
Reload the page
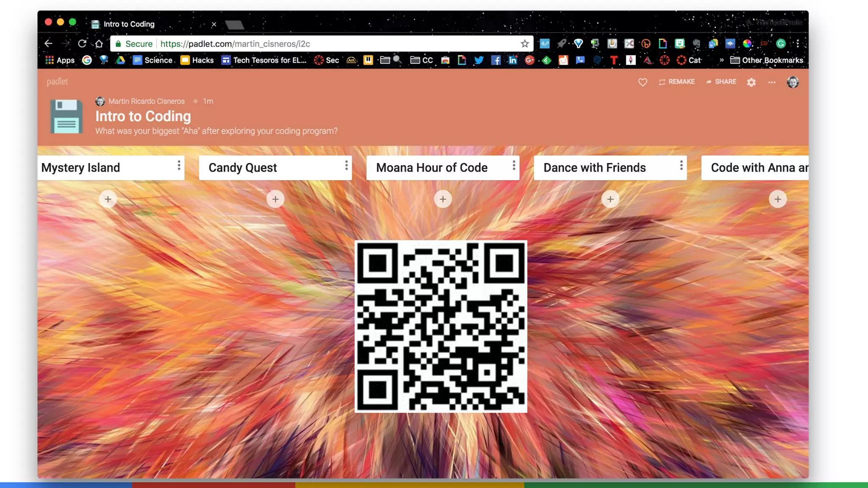pyautogui.click(x=82, y=44)
